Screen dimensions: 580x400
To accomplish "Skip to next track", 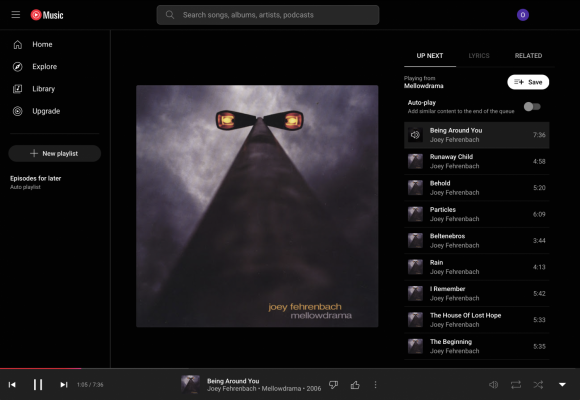I will click(x=64, y=385).
